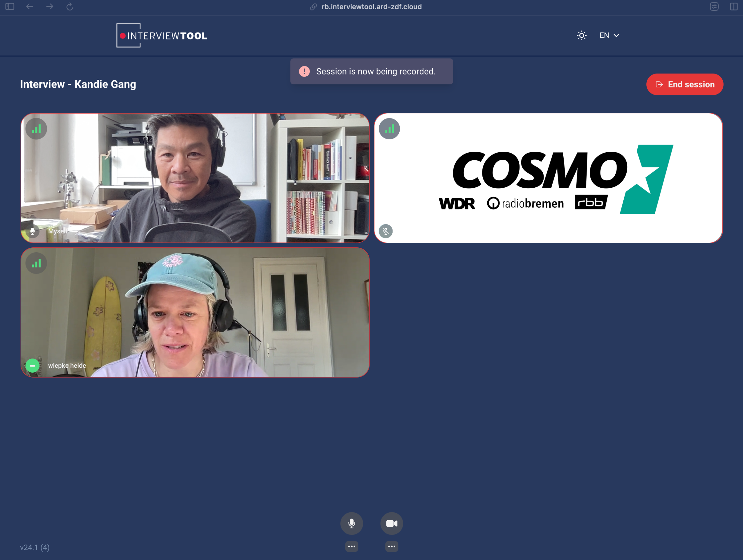The width and height of the screenshot is (743, 560).
Task: Click the End session button
Action: [685, 84]
